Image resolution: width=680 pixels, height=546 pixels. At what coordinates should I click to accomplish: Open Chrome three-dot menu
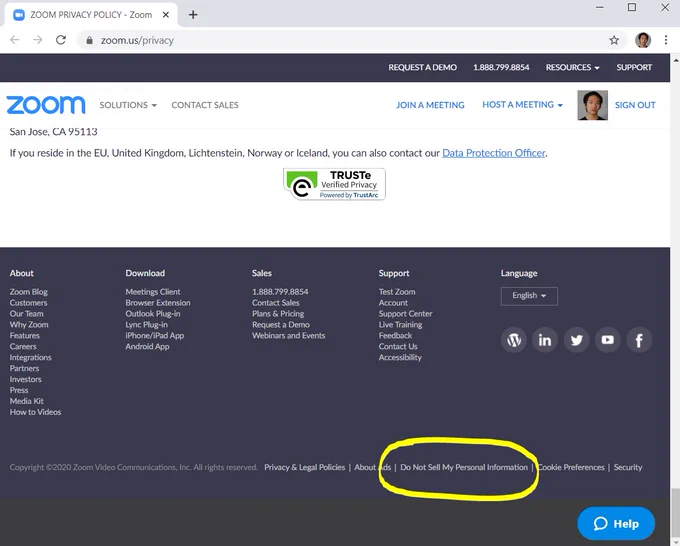pyautogui.click(x=666, y=40)
